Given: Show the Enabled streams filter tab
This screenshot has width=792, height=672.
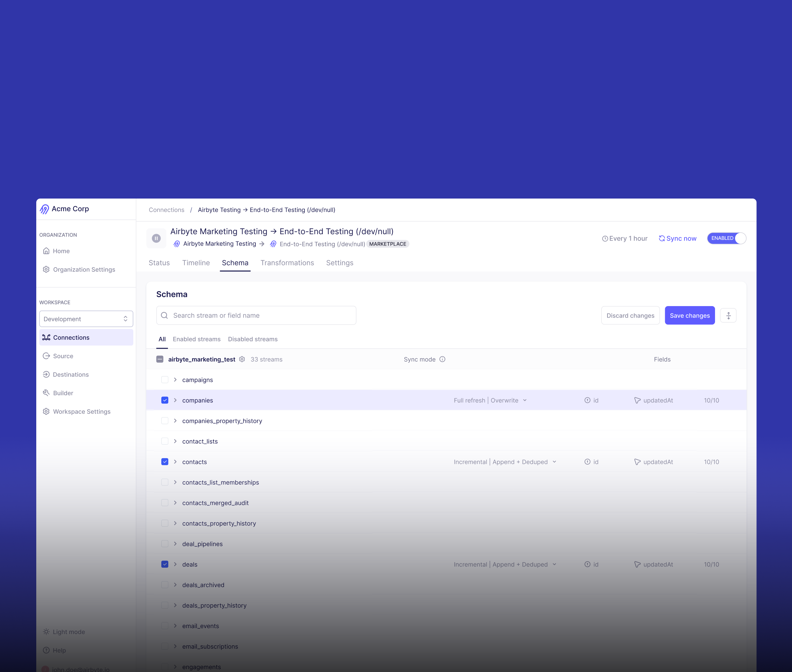Looking at the screenshot, I should [197, 339].
